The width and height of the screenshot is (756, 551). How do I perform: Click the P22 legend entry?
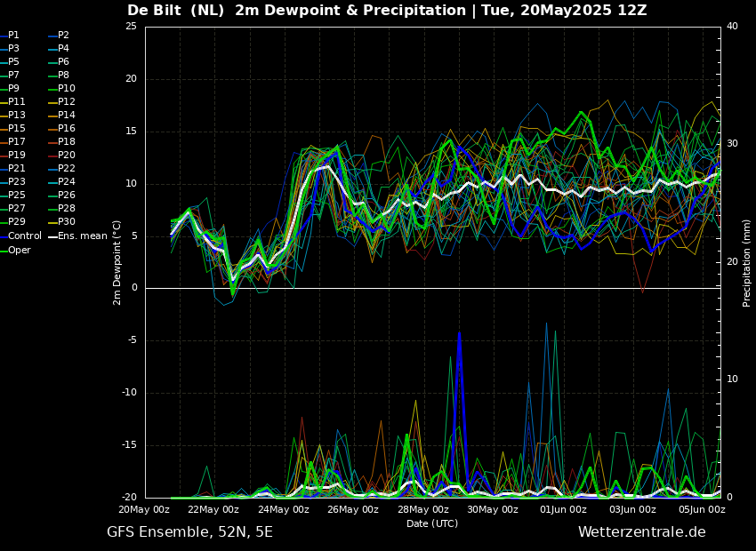(x=67, y=169)
